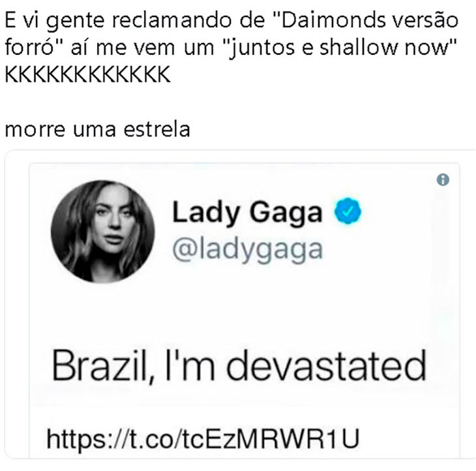Open Lady Gaga's circular profile picture
476x471 pixels.
tap(102, 232)
